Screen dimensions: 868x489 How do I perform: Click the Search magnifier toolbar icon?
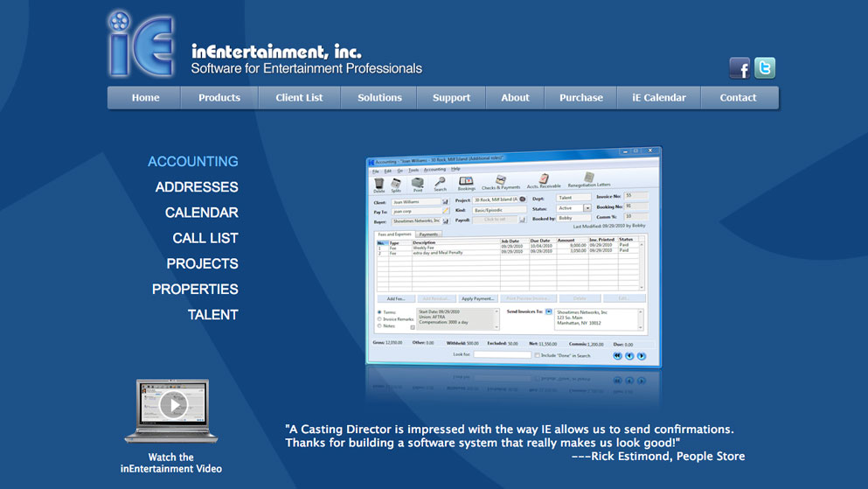pyautogui.click(x=440, y=184)
